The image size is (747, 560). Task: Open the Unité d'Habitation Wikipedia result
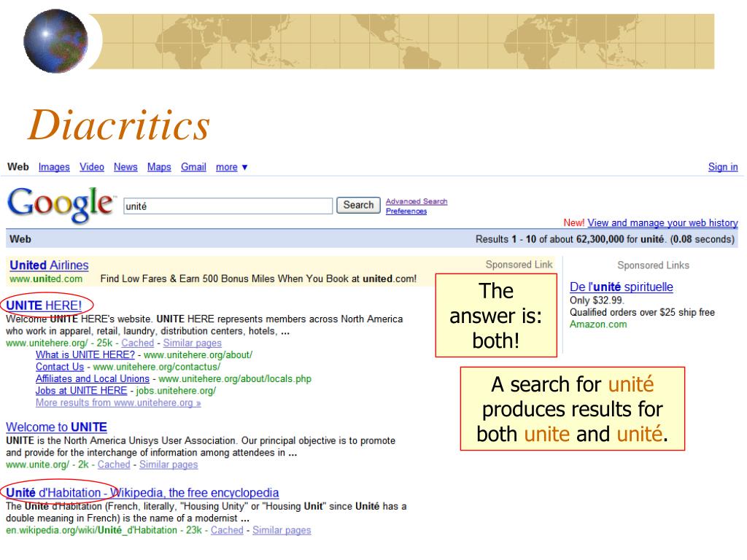point(142,493)
